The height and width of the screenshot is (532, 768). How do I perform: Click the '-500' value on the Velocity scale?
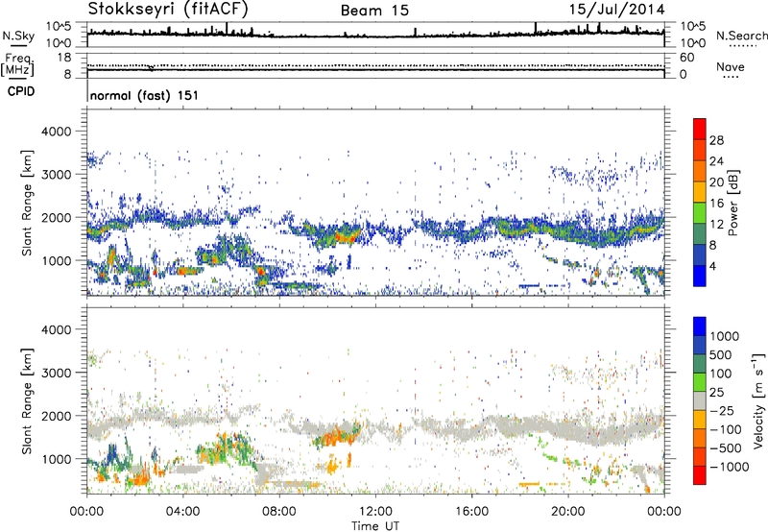tap(725, 448)
